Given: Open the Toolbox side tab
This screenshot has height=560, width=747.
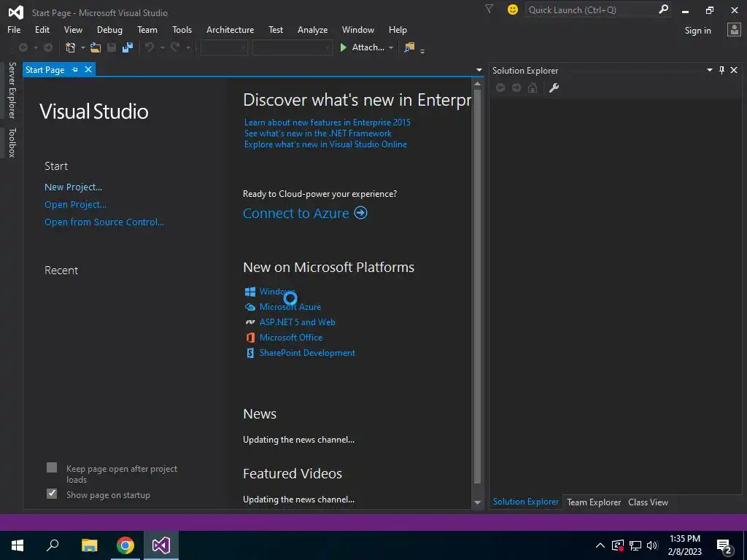Looking at the screenshot, I should (12, 142).
